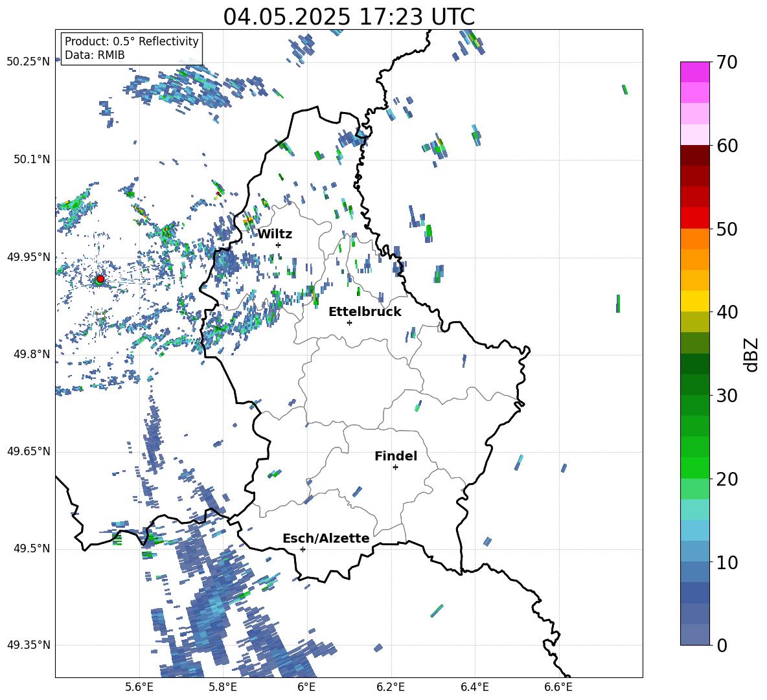Click the 0 value on colorbar

click(722, 645)
